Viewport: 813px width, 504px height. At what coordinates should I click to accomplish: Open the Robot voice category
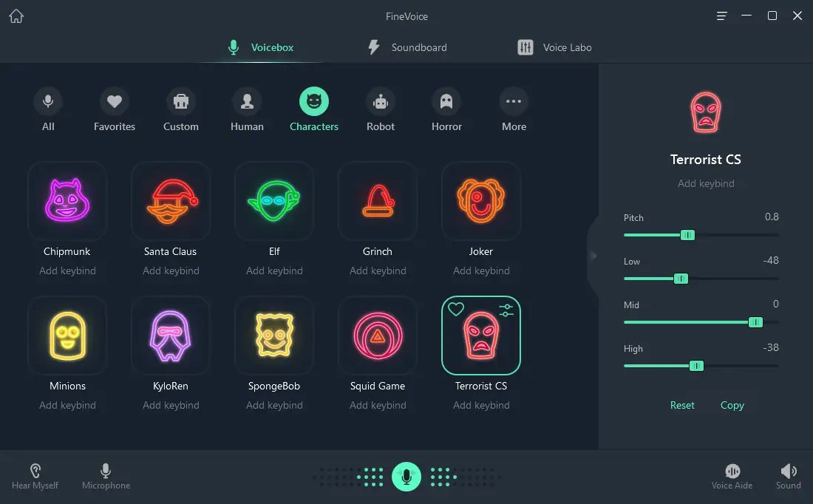380,109
